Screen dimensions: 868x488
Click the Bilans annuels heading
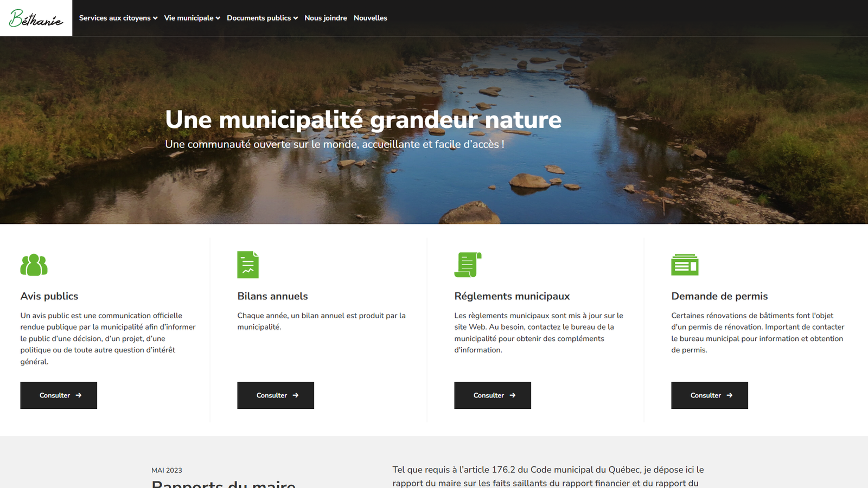pyautogui.click(x=272, y=296)
